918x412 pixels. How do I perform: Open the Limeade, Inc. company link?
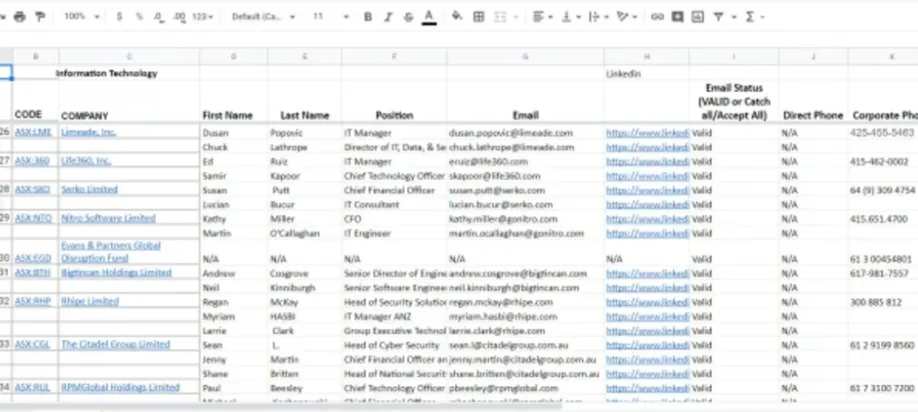point(88,132)
